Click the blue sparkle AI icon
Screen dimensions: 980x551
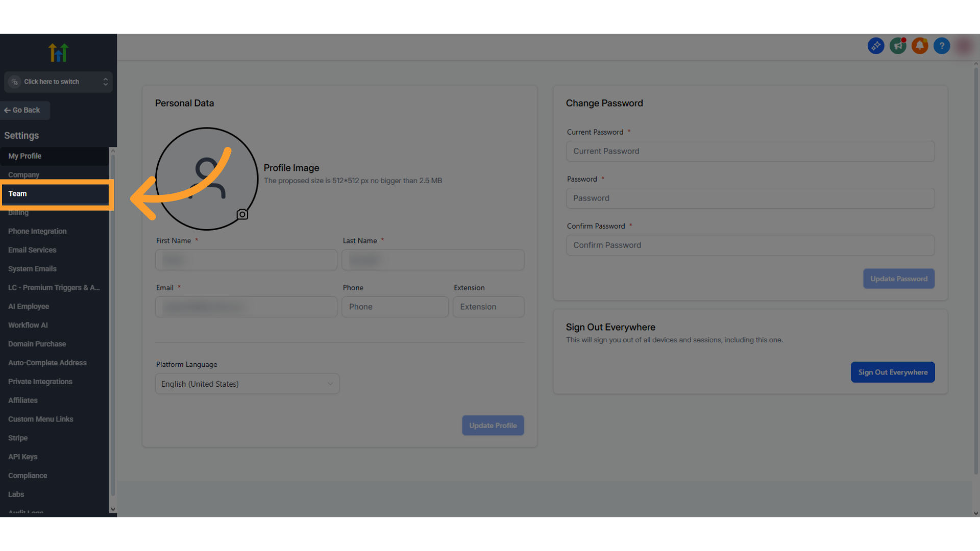tap(876, 46)
